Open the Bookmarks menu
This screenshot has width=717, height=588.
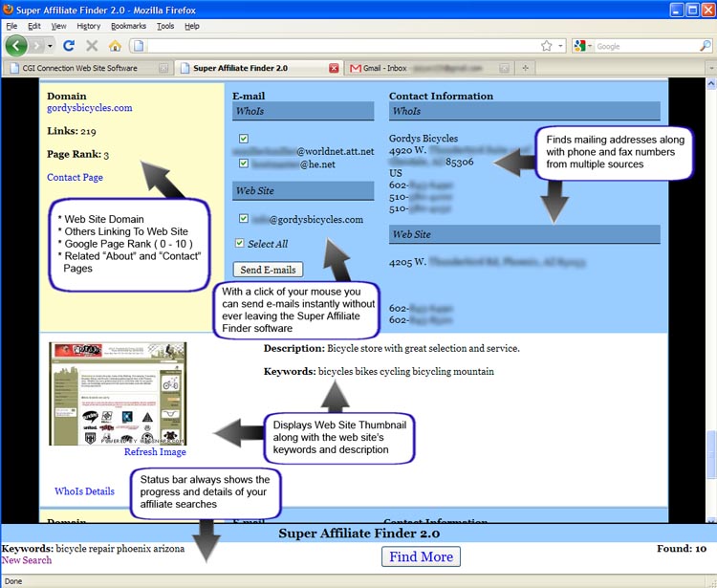pos(128,26)
